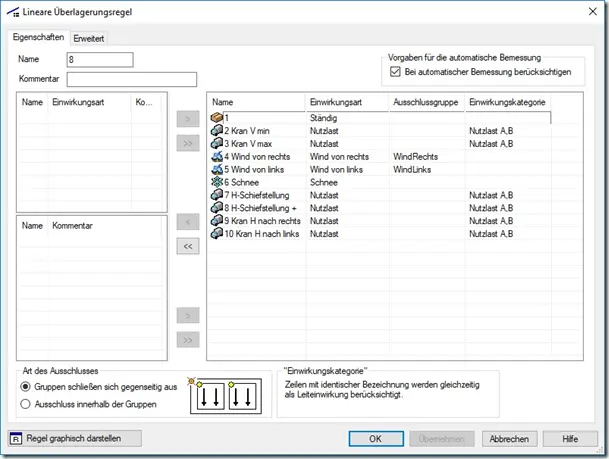
Task: Click into the Kommentar input field
Action: coord(132,79)
